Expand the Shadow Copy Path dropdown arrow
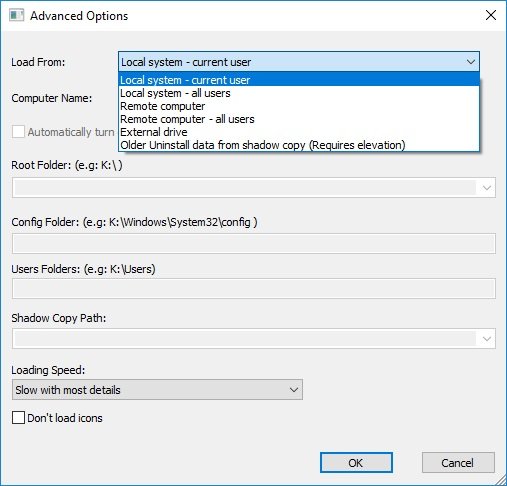 (x=487, y=339)
